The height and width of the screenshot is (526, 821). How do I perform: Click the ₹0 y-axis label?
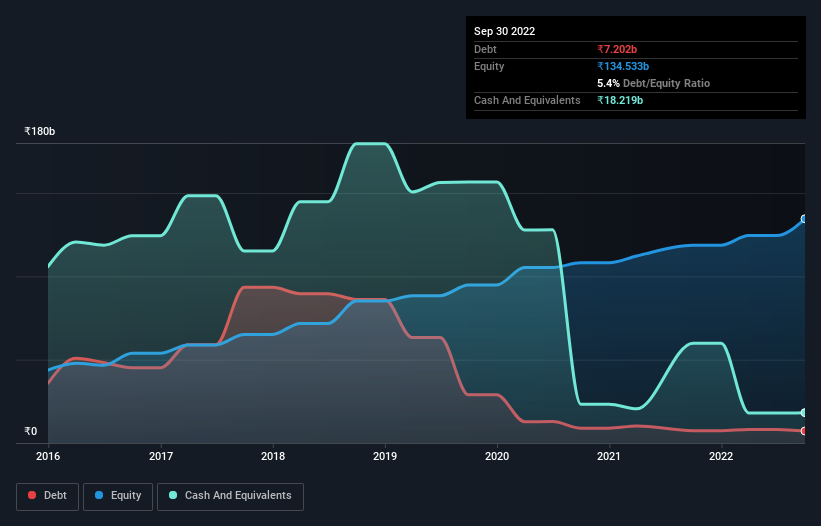tap(31, 431)
